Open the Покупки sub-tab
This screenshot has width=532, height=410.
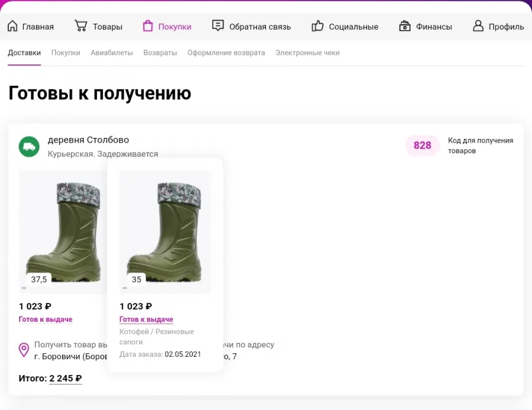tap(66, 53)
